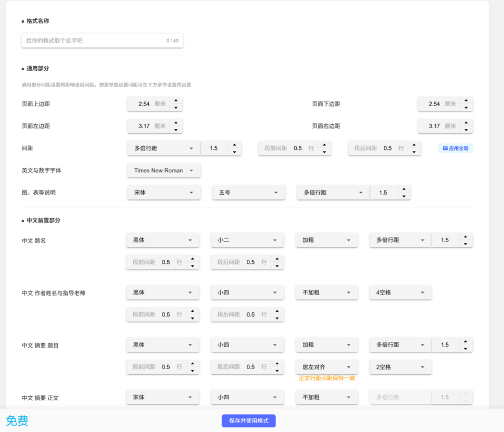Screen dimensions: 504x432
Task: Open the 中文 摘要 正文 小四 size dropdown
Action: click(247, 397)
